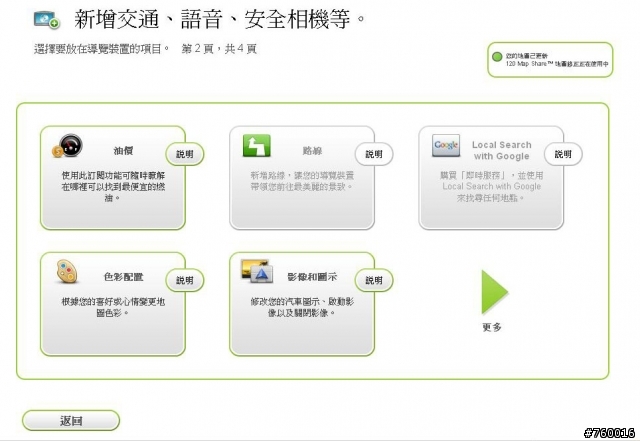Click the color palette icon
Viewport: 640px width, 441px height.
click(x=67, y=272)
